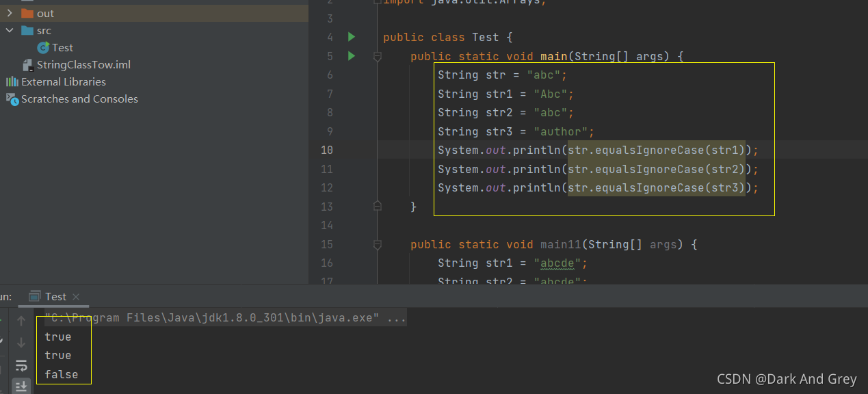Image resolution: width=868 pixels, height=394 pixels.
Task: Click the Scratches and Consoles icon
Action: point(12,99)
